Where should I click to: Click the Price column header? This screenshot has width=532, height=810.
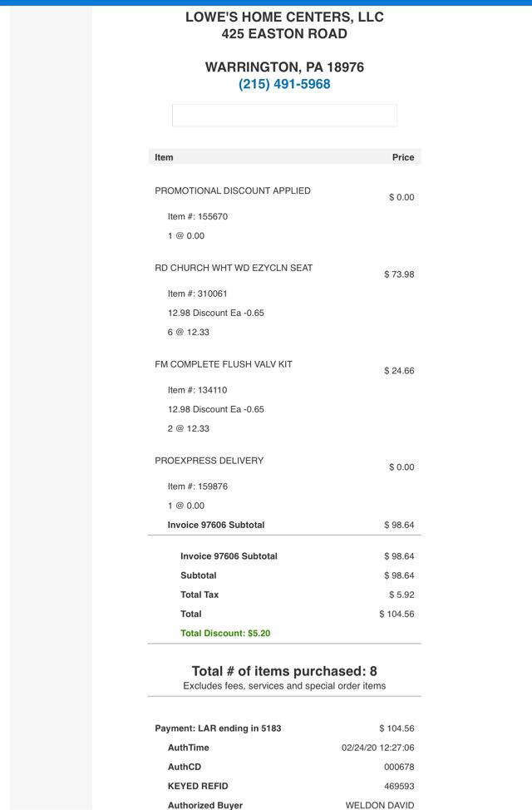(402, 157)
